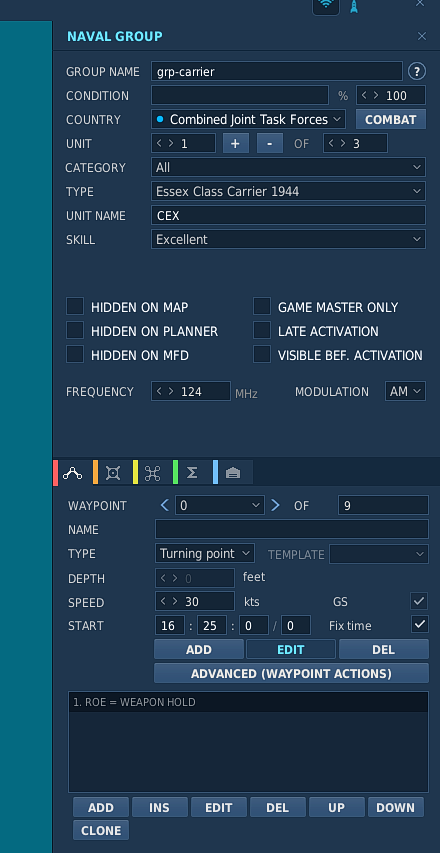
Task: Click the condition percent stepper 100
Action: pos(391,95)
